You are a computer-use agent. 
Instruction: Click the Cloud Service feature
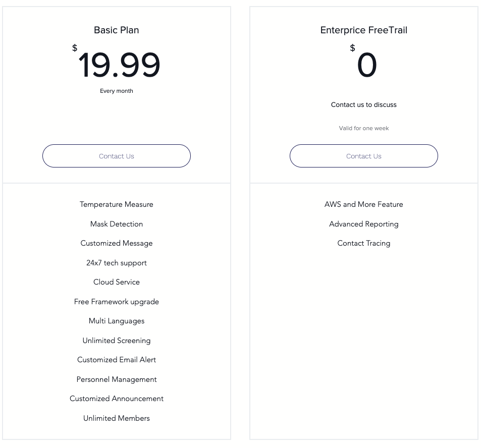tap(117, 282)
